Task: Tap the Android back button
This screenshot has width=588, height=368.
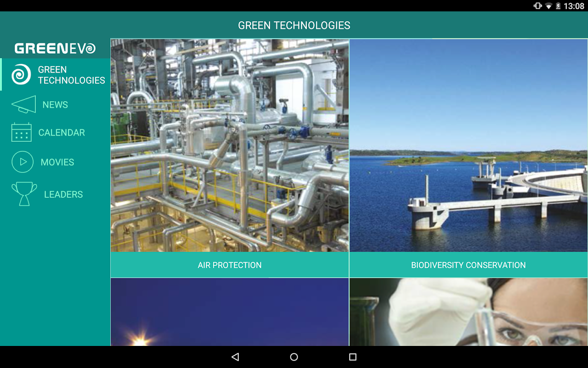Action: click(x=235, y=357)
